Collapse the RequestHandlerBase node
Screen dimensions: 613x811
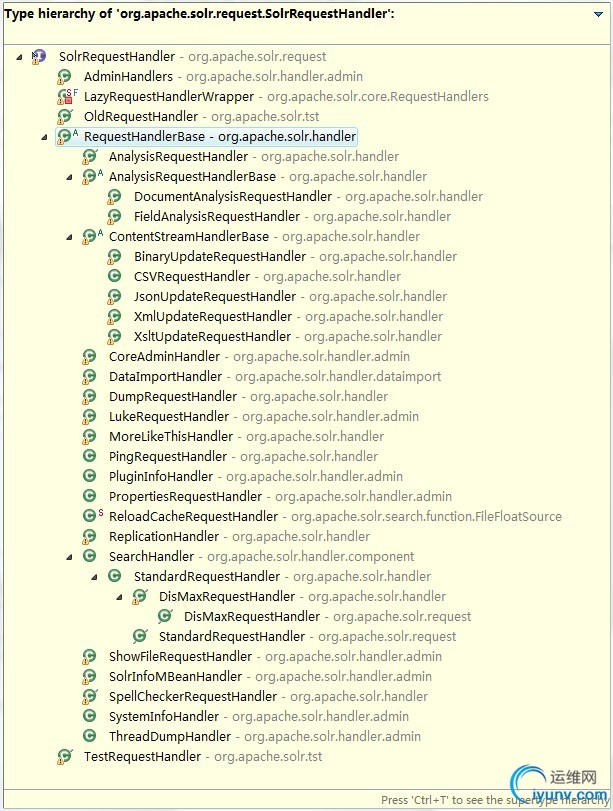coord(44,137)
